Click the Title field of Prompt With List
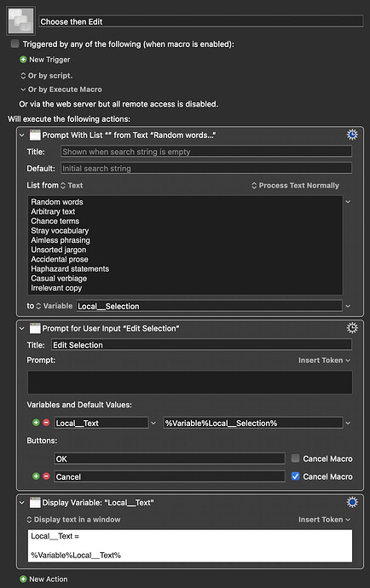Screen dimensions: 370x588 pyautogui.click(x=206, y=152)
